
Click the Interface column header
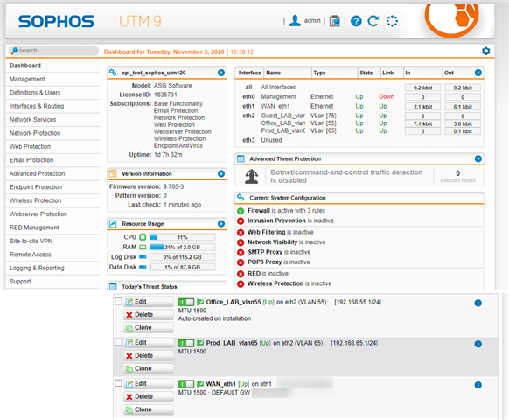249,73
